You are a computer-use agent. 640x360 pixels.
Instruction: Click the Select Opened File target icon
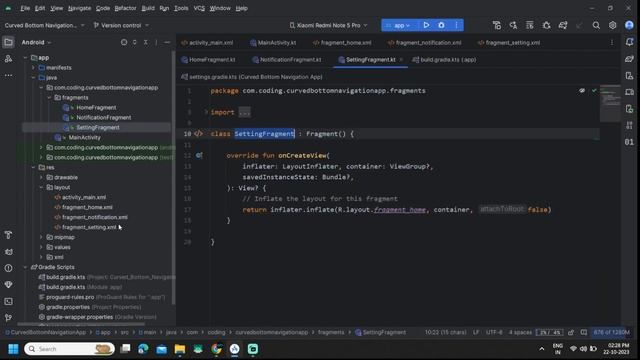click(124, 42)
